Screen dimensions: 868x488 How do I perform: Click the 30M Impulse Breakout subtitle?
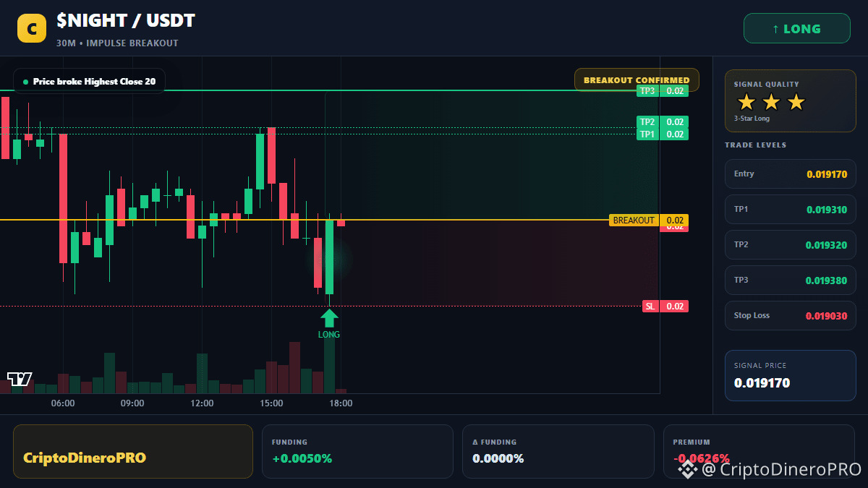click(117, 43)
